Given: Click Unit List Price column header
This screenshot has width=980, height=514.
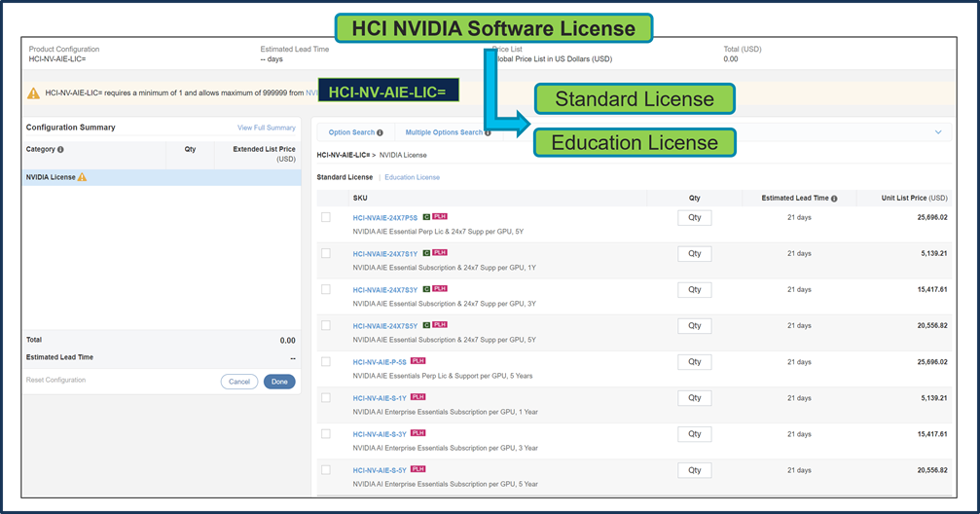Looking at the screenshot, I should pos(915,199).
